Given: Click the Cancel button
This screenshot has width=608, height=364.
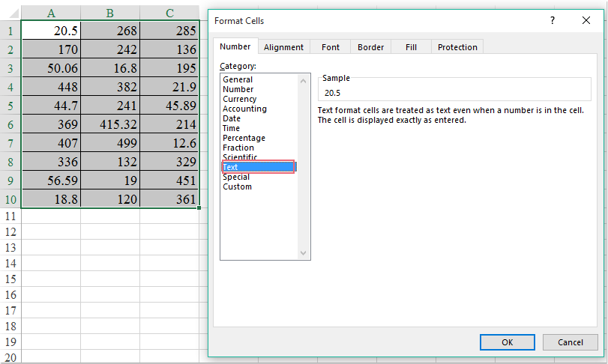Looking at the screenshot, I should click(x=571, y=342).
